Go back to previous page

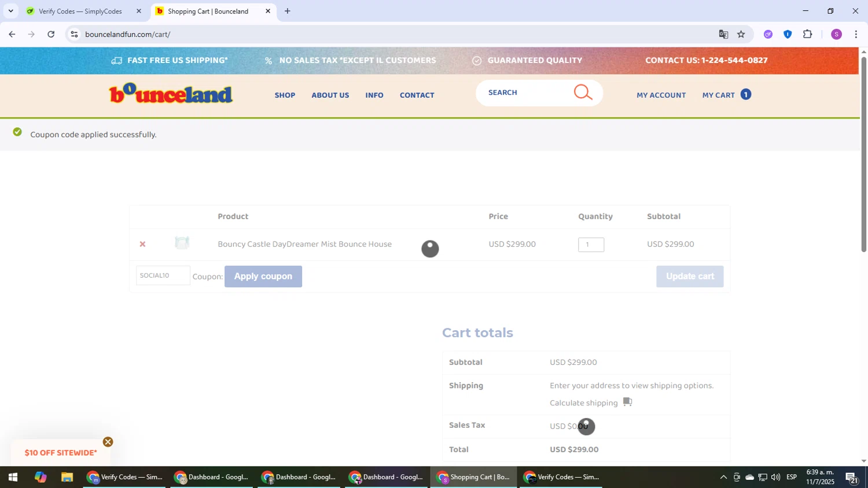click(x=12, y=34)
